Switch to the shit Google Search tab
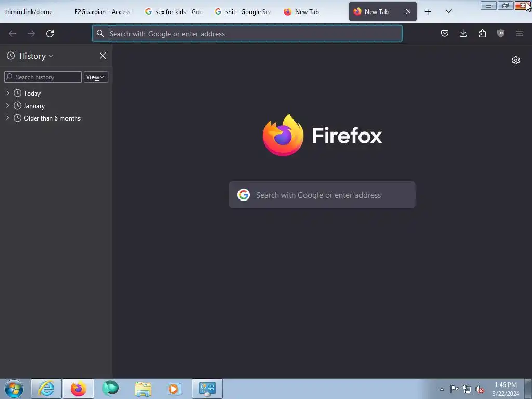 tap(243, 12)
